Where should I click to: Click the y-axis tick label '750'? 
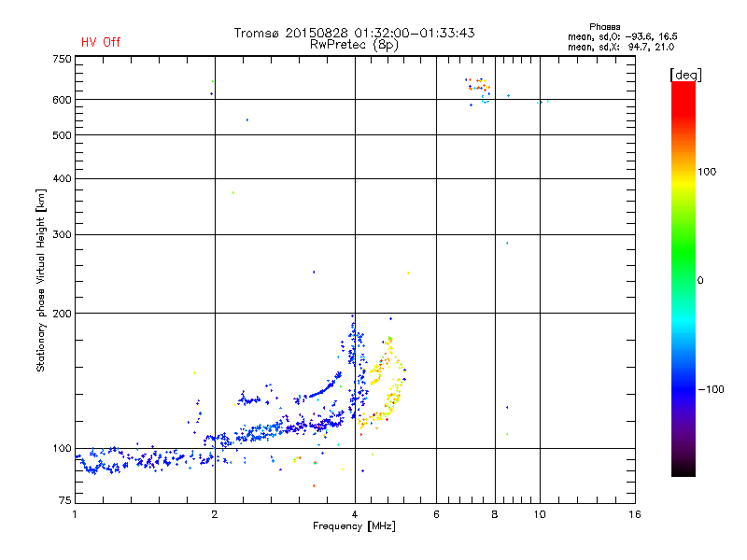click(62, 59)
